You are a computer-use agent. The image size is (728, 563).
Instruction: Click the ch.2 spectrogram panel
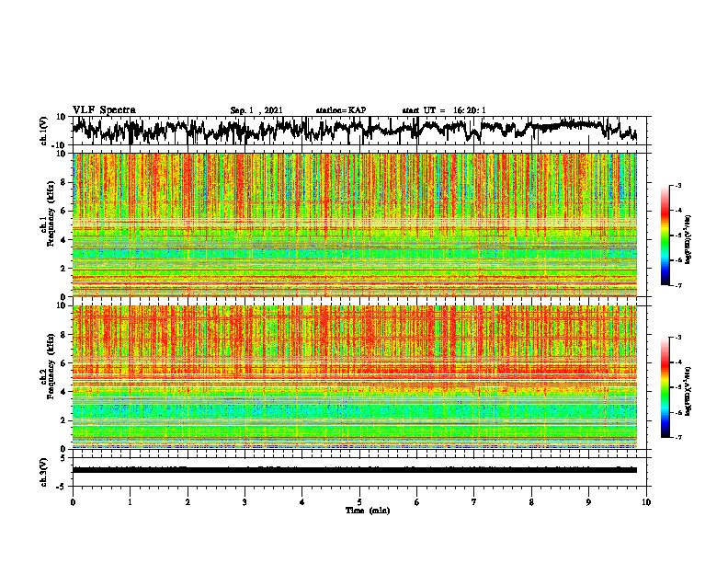(x=355, y=377)
